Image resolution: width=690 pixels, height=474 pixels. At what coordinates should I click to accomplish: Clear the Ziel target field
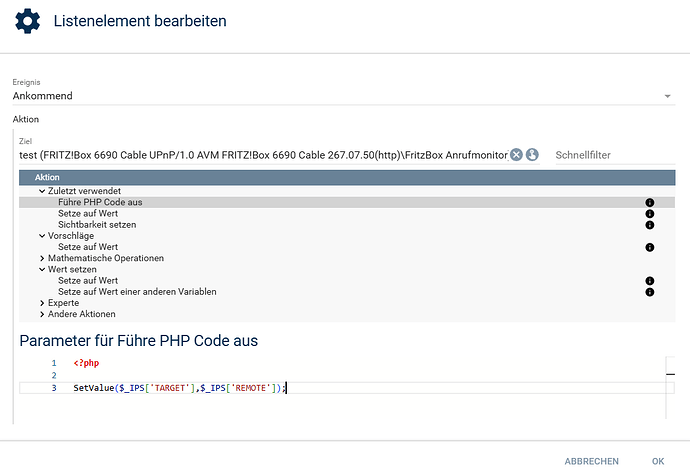coord(516,154)
